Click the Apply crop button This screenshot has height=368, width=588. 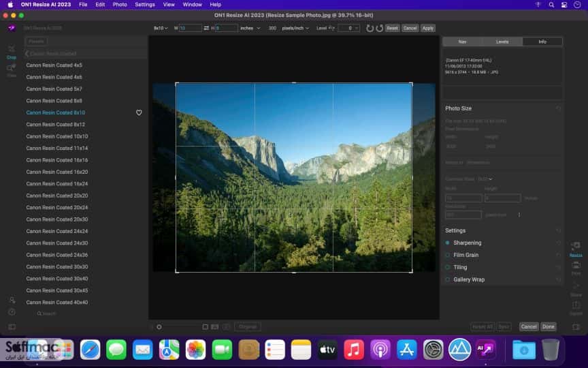[428, 28]
